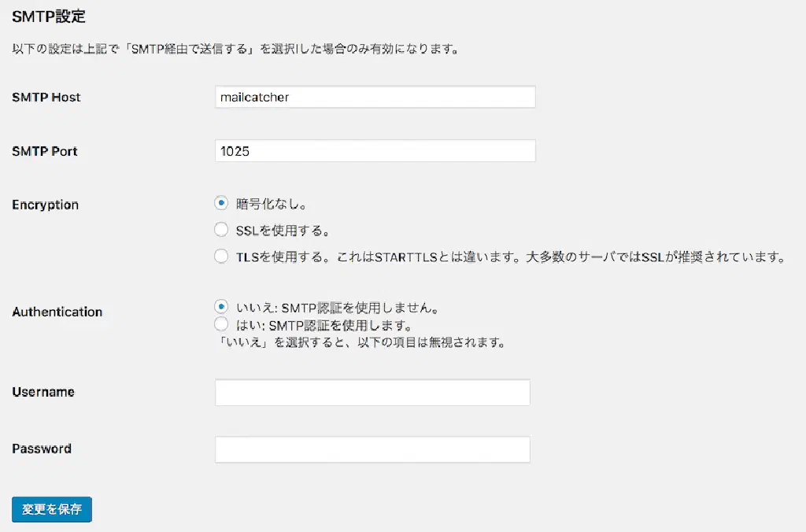
Task: Click the SMTP Port input field
Action: (375, 150)
